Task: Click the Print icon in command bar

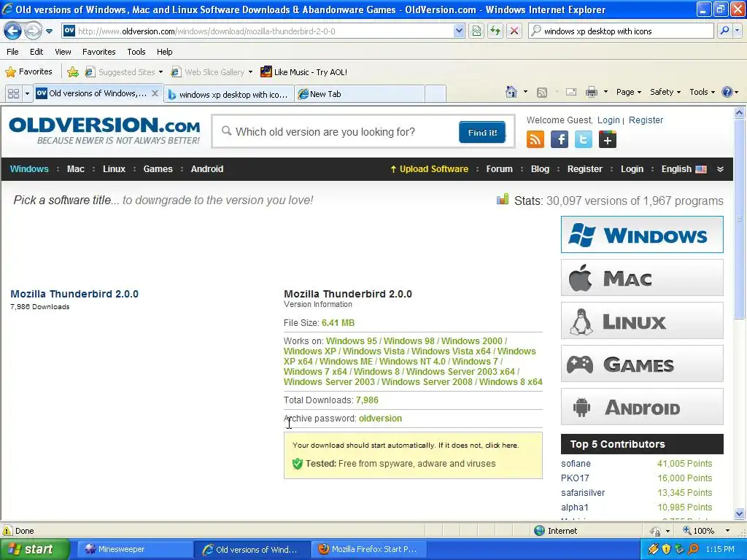Action: 591,92
